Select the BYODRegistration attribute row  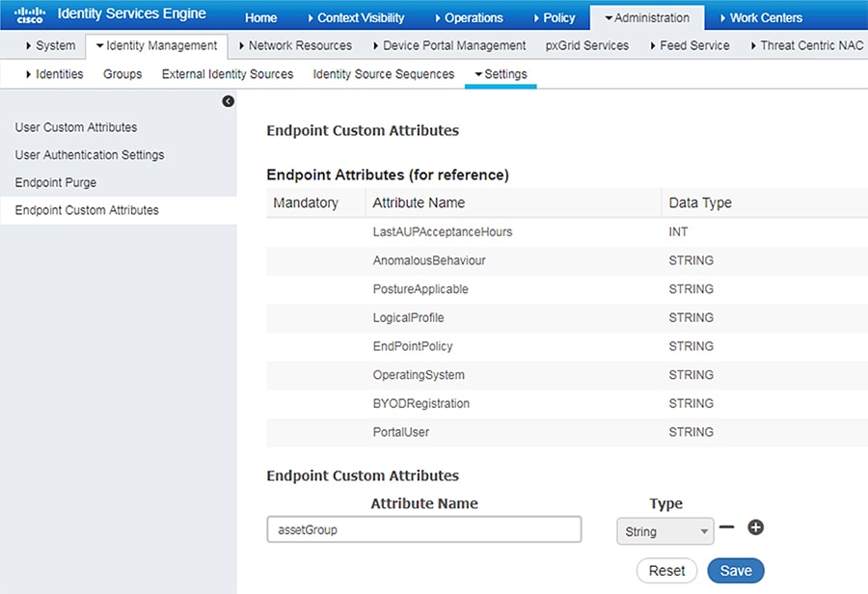pos(567,404)
